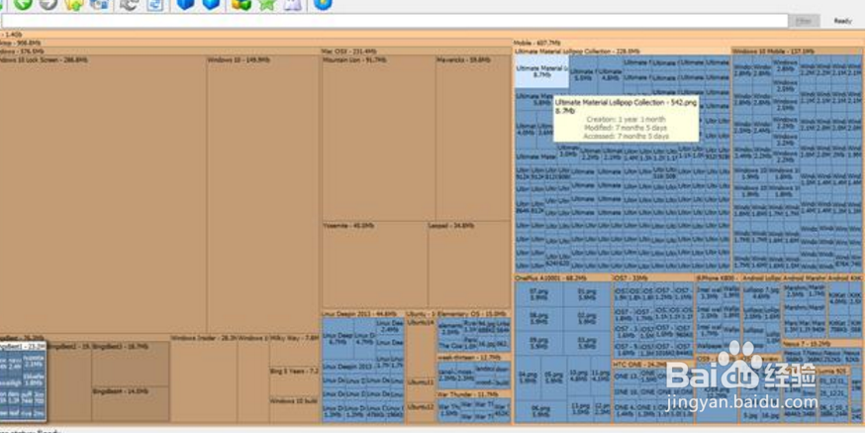Click the Linux Deepin 2013 - 44.8Mb header
Viewport: 868px width, 433px height.
click(363, 314)
